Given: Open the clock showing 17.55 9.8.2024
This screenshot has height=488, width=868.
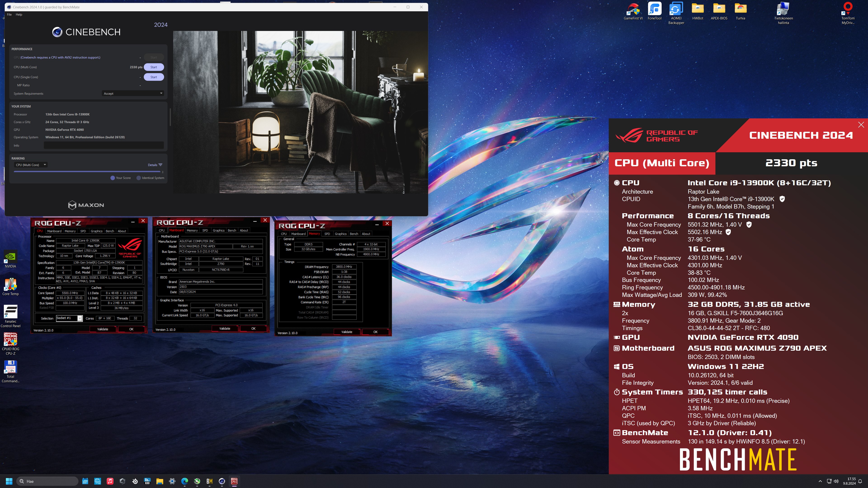Looking at the screenshot, I should point(849,481).
